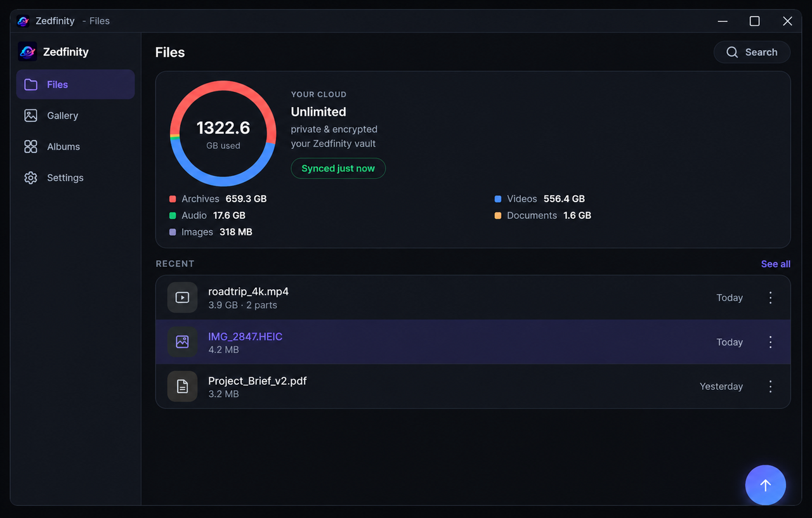Click the blue Videos legend swatch

pos(498,199)
